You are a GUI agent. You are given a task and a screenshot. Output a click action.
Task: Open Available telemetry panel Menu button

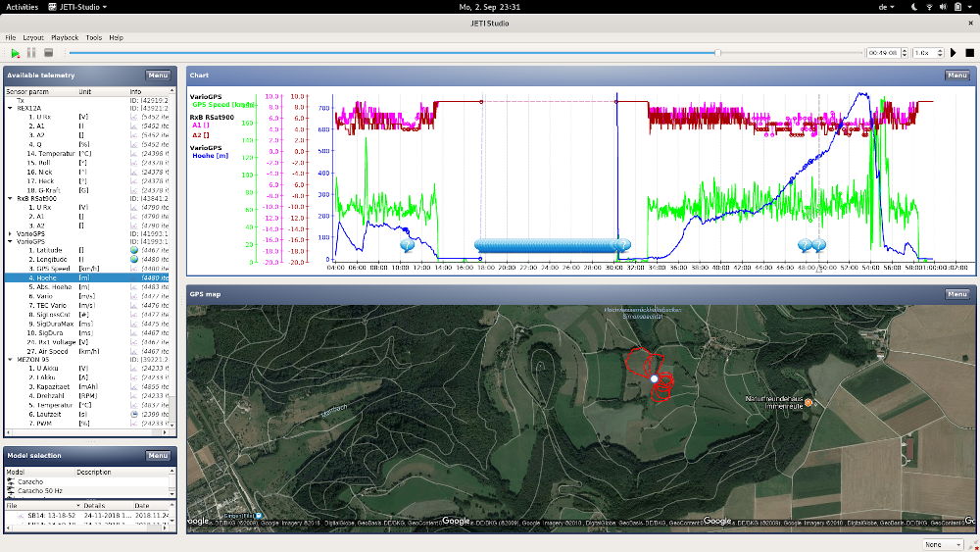pyautogui.click(x=158, y=75)
